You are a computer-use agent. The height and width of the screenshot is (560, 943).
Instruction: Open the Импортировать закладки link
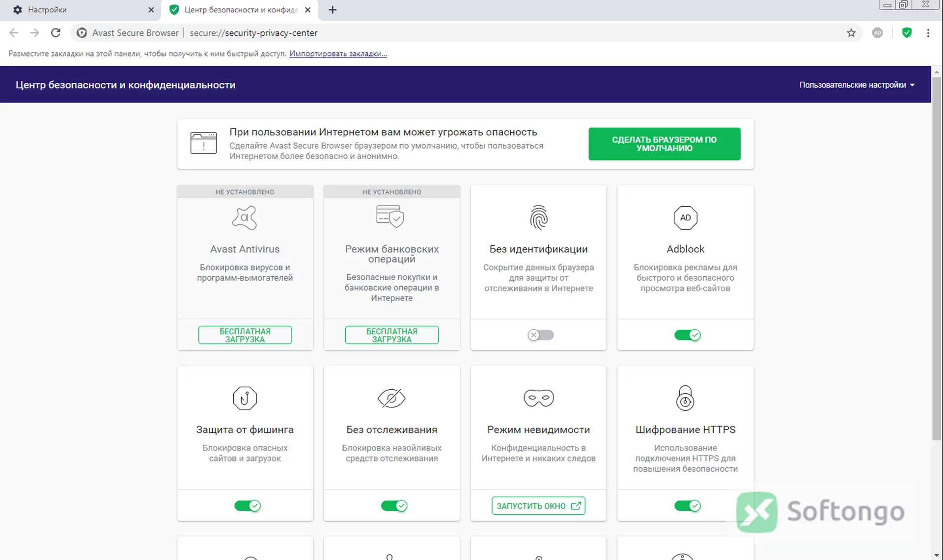click(x=338, y=53)
